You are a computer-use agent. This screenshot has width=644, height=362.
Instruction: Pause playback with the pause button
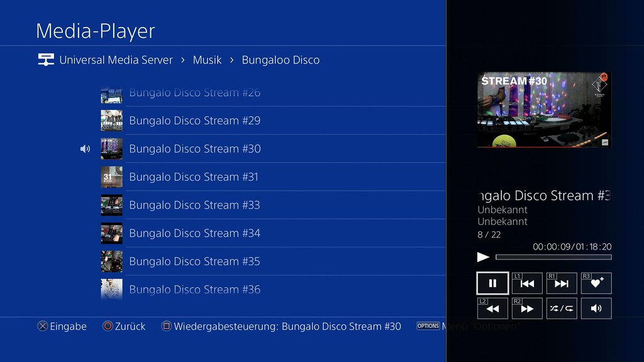click(x=492, y=283)
